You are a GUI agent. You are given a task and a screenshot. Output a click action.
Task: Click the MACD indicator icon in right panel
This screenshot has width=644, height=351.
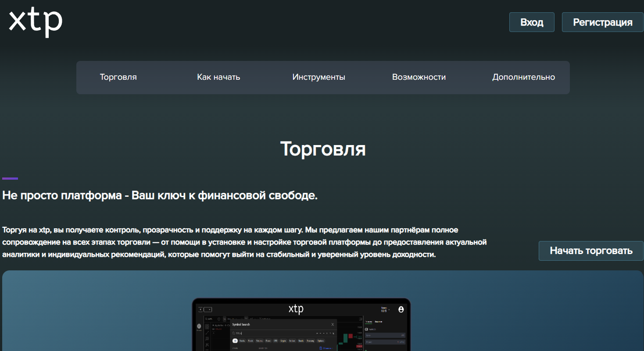[x=366, y=329]
